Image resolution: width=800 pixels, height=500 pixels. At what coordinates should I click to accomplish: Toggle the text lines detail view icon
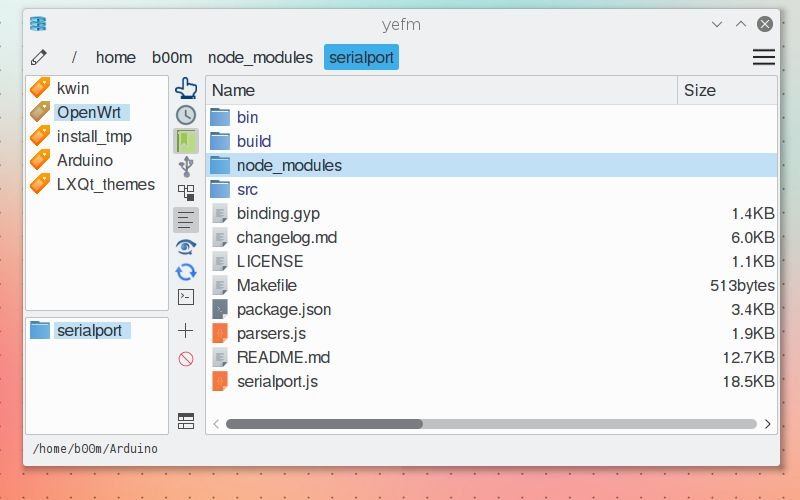click(186, 220)
